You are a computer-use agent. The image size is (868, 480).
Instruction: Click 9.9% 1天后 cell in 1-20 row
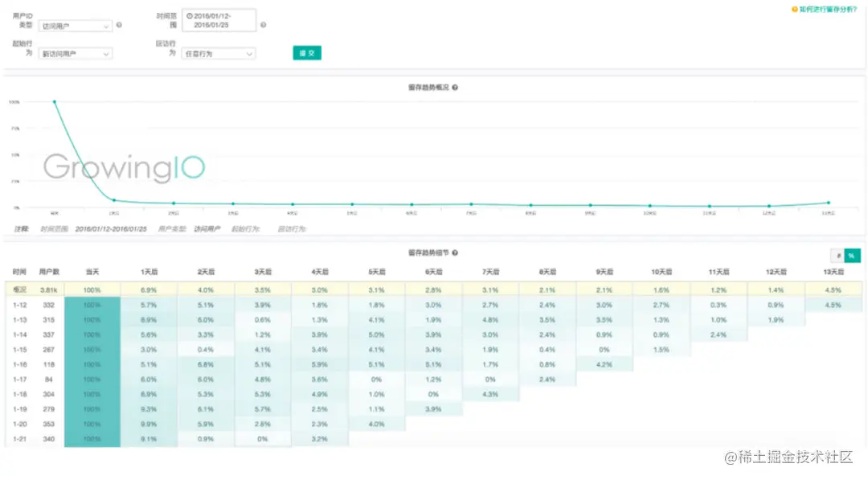tap(149, 424)
